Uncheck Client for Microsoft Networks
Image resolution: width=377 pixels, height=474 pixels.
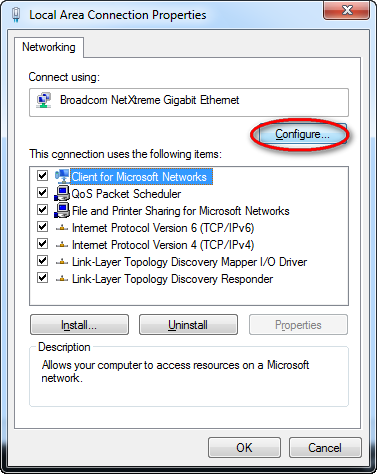click(42, 175)
